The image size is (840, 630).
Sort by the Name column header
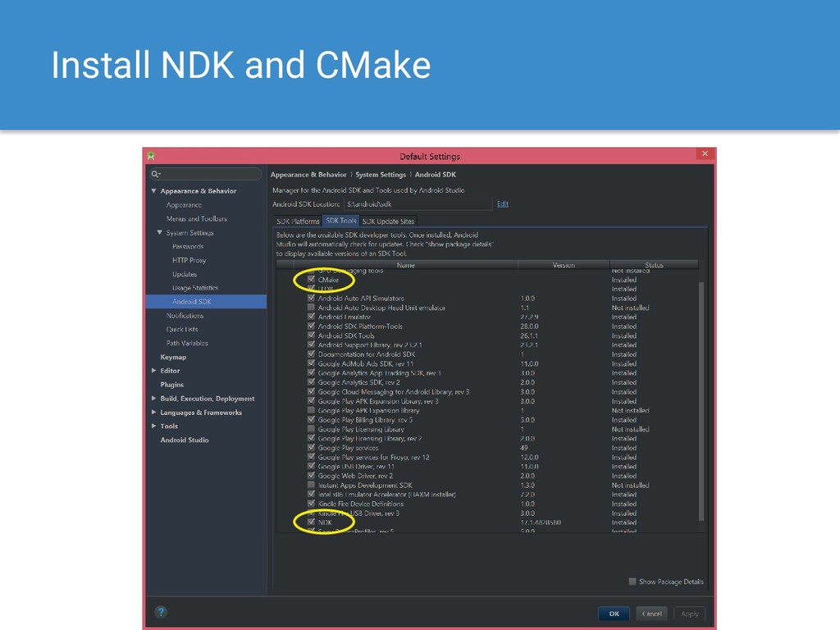pos(405,265)
